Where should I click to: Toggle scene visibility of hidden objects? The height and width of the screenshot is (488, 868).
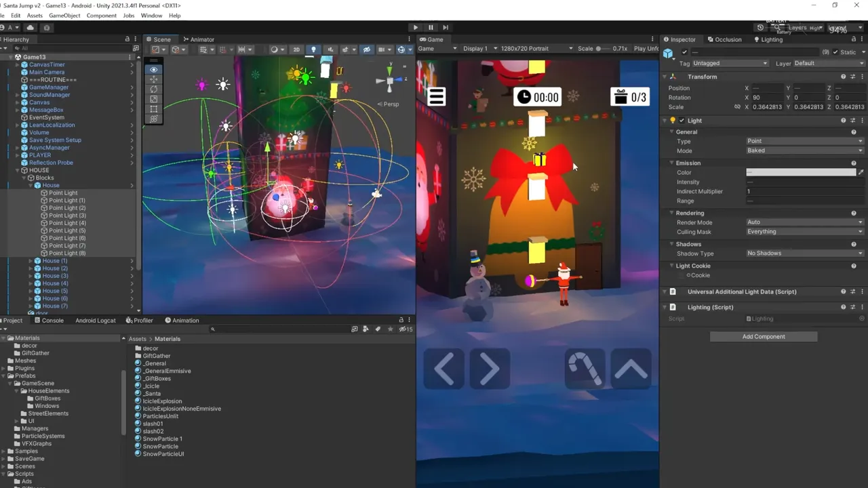(367, 49)
